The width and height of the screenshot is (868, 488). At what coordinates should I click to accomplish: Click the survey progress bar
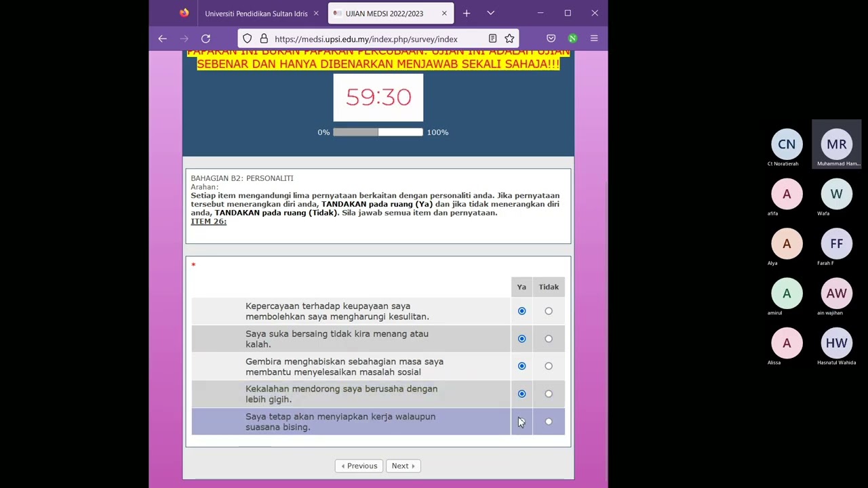pos(378,132)
